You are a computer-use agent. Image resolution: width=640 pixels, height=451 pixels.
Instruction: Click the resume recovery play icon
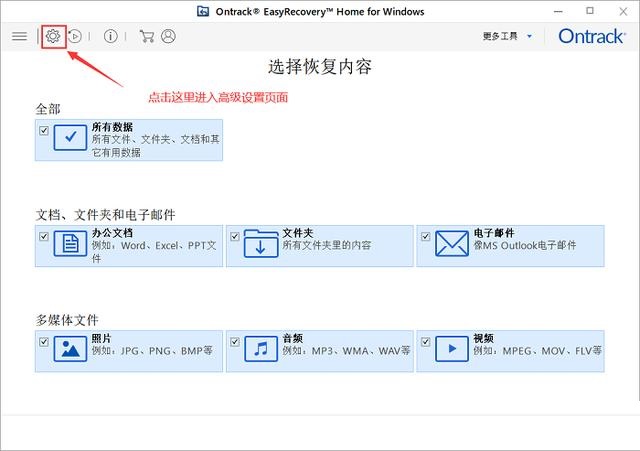(x=75, y=36)
